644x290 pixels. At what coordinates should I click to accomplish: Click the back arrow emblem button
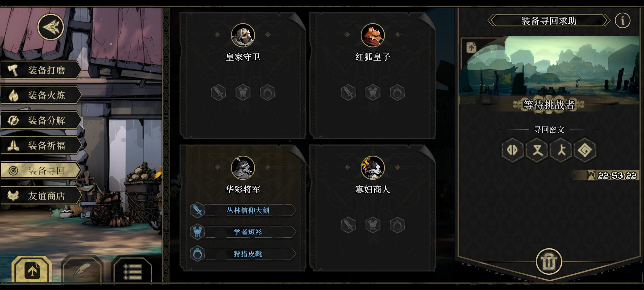[x=50, y=27]
